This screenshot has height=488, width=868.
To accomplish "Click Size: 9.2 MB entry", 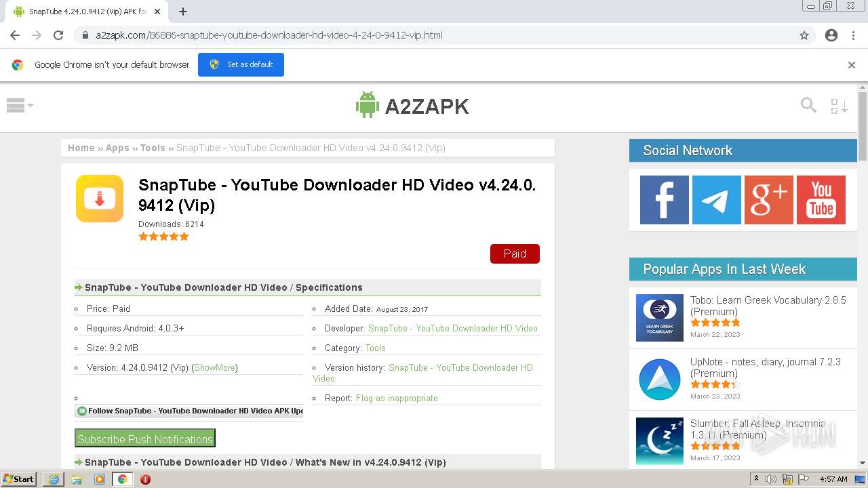I will pyautogui.click(x=113, y=348).
